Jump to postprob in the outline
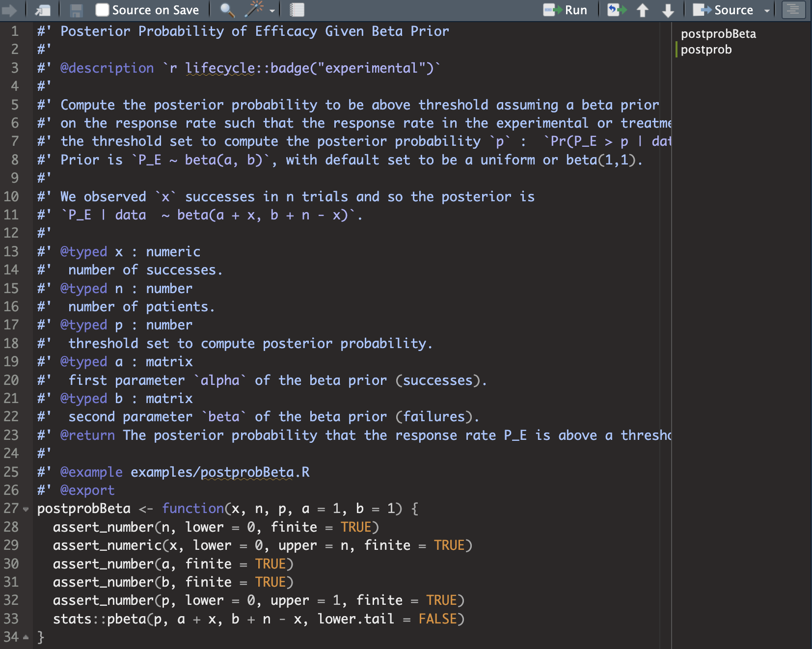The height and width of the screenshot is (649, 812). [706, 50]
